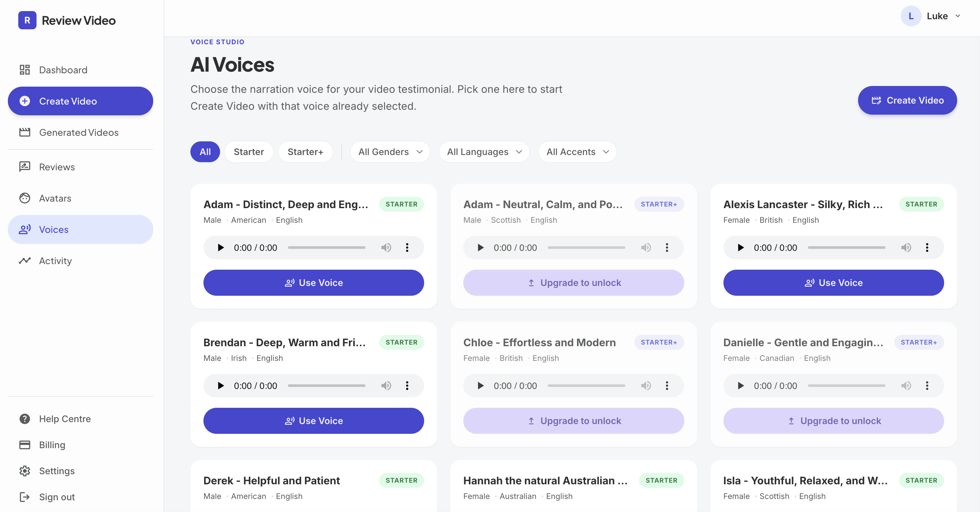
Task: Play the Danielle voice sample
Action: (741, 386)
